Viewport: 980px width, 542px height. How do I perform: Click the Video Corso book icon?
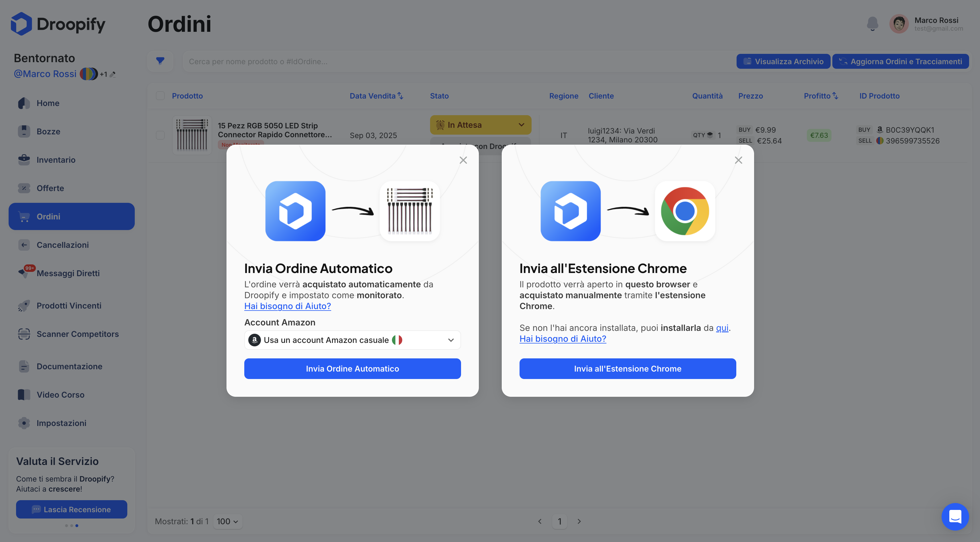coord(24,394)
